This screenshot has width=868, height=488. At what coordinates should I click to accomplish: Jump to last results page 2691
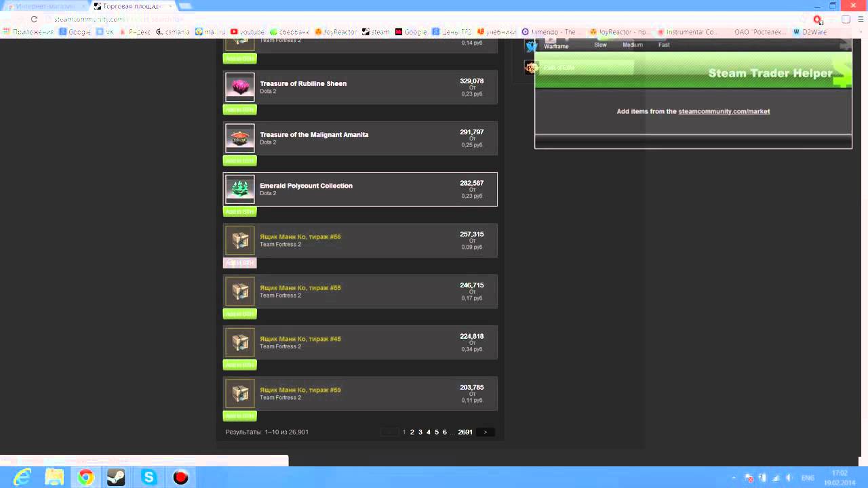tap(465, 432)
